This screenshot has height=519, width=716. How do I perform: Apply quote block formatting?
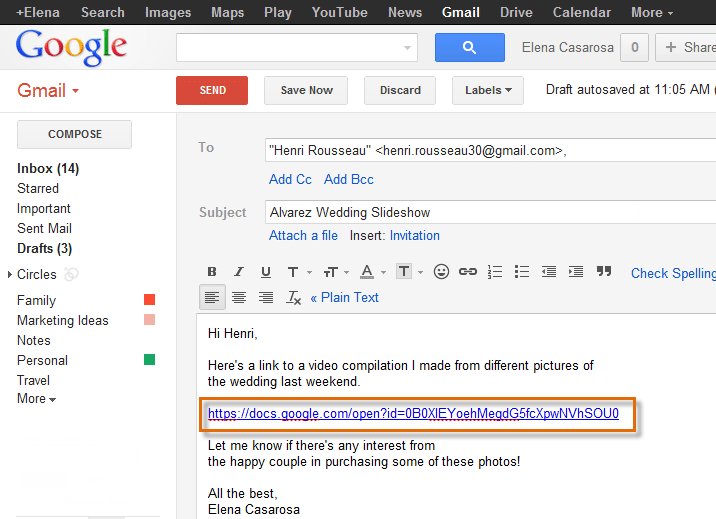[x=604, y=272]
